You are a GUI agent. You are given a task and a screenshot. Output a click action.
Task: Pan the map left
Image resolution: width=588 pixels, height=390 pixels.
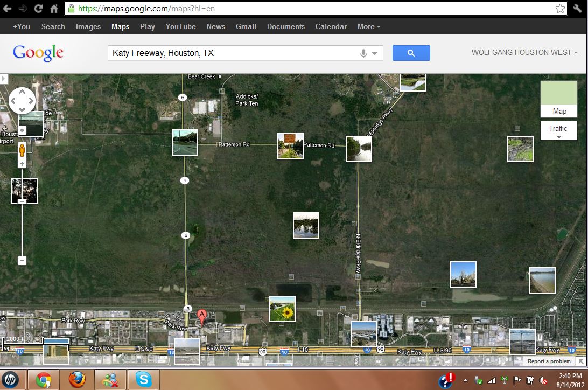coord(13,101)
